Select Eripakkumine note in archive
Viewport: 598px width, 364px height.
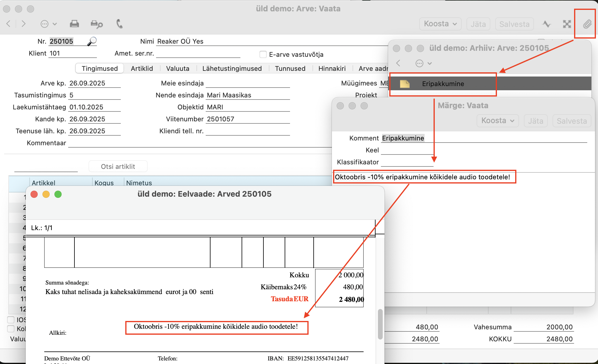(x=443, y=84)
